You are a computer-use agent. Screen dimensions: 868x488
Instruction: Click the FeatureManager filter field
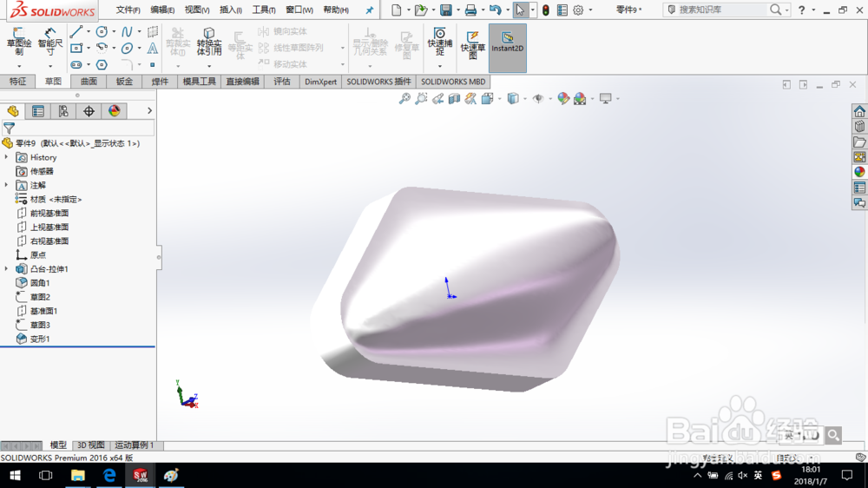pyautogui.click(x=78, y=128)
